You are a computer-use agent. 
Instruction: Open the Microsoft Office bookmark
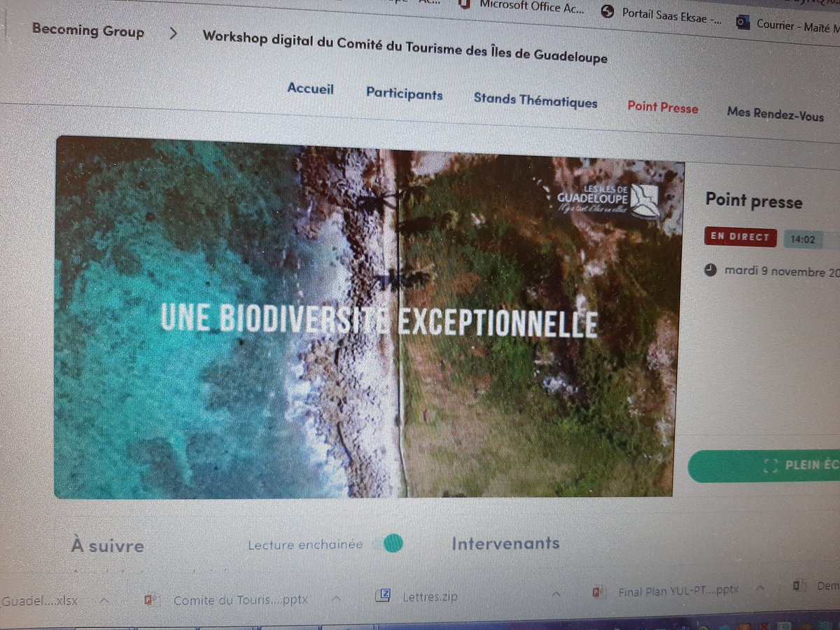click(523, 6)
